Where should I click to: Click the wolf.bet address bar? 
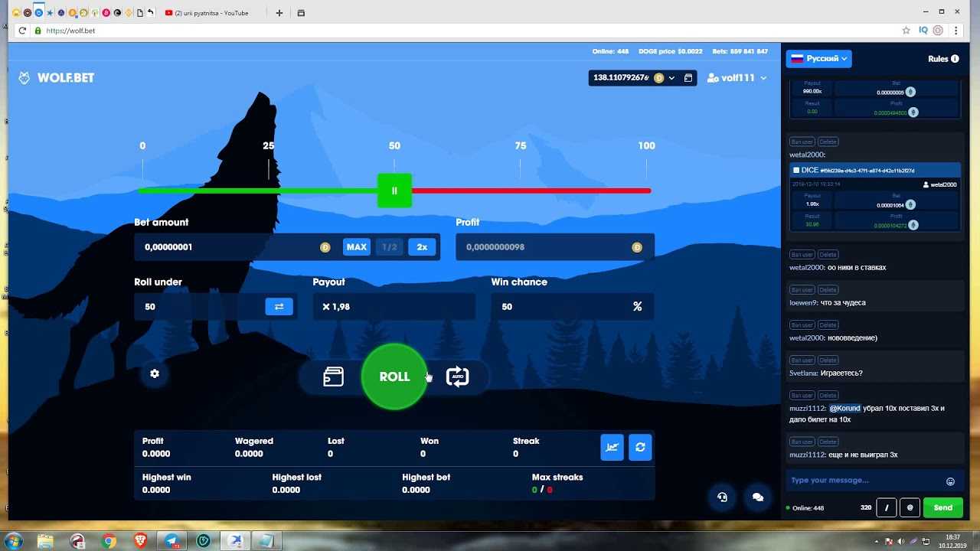[x=459, y=31]
